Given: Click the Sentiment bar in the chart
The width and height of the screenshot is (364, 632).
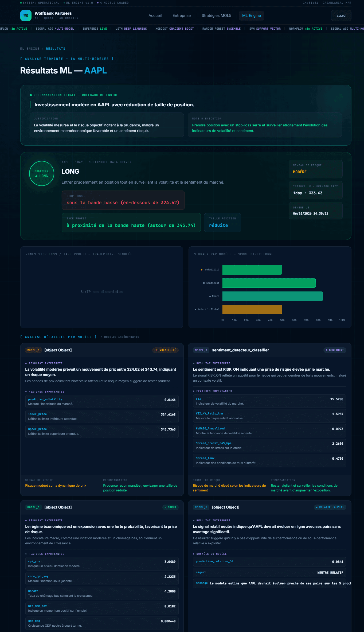Looking at the screenshot, I should tap(269, 283).
